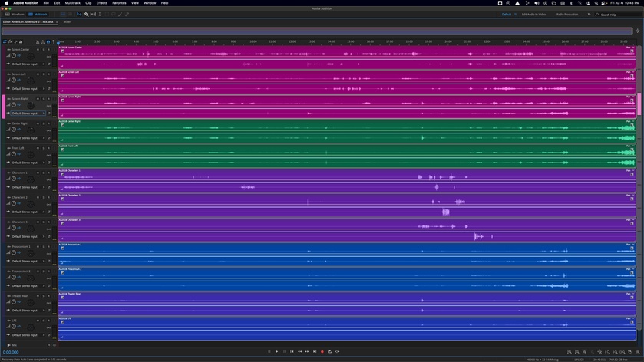Click the Play button in transport
Image resolution: width=644 pixels, height=362 pixels.
tap(277, 352)
